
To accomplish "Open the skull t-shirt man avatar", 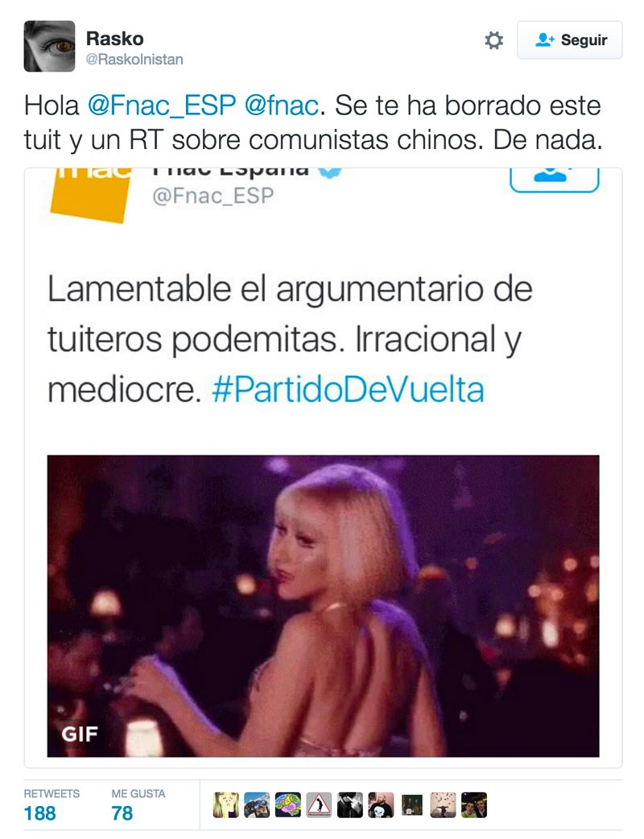I will [x=381, y=805].
